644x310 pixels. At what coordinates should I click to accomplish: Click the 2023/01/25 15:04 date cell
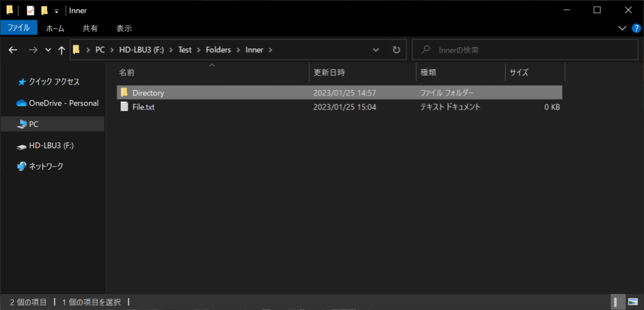(345, 107)
